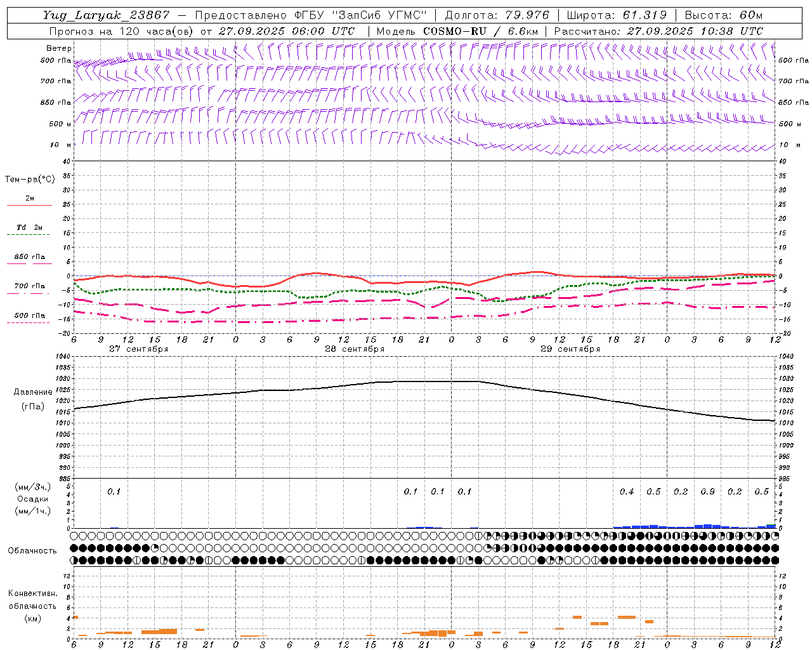The width and height of the screenshot is (812, 650).
Task: Select the 0.4 precipitation amount value
Action: 627,491
